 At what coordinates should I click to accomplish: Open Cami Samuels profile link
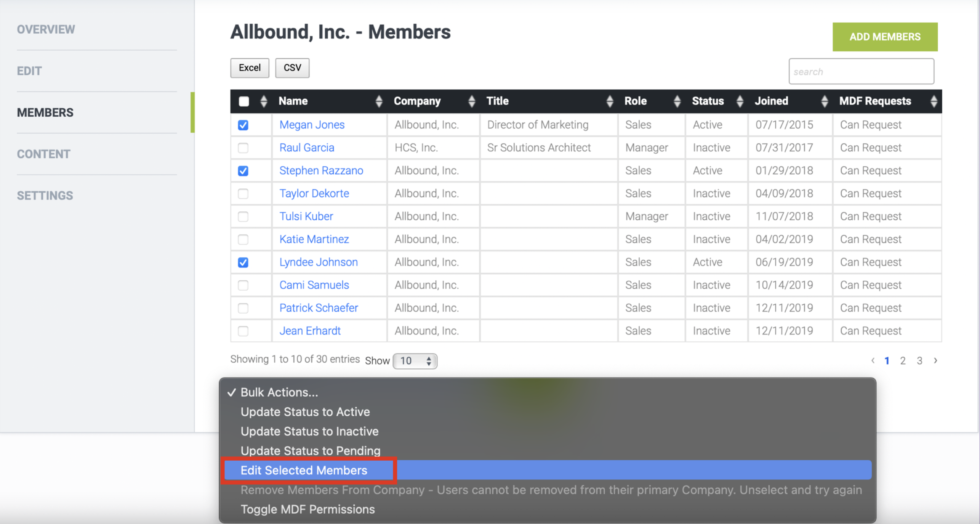click(314, 285)
